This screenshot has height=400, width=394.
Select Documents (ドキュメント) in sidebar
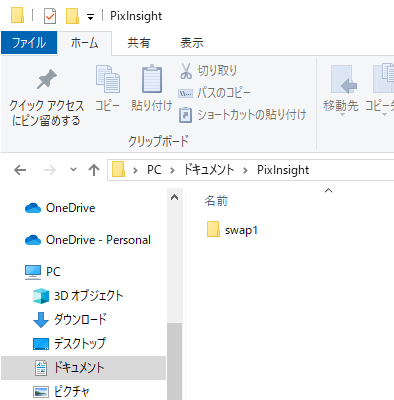[83, 368]
